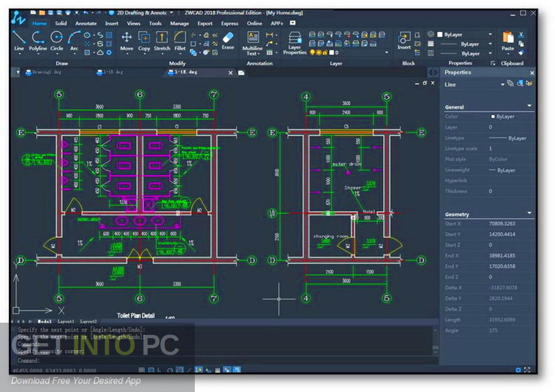Click the Open folder icon in quick access
Viewport: 555px width, 392px height.
(42, 13)
